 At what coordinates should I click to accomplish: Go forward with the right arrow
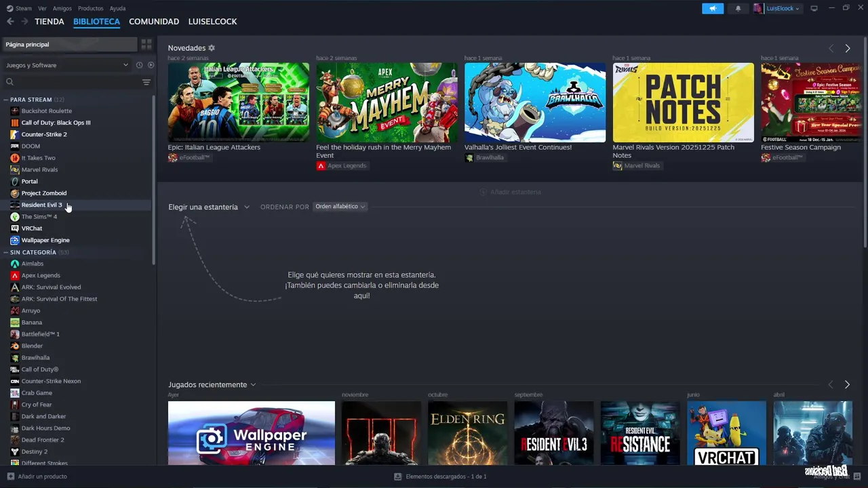click(x=24, y=22)
